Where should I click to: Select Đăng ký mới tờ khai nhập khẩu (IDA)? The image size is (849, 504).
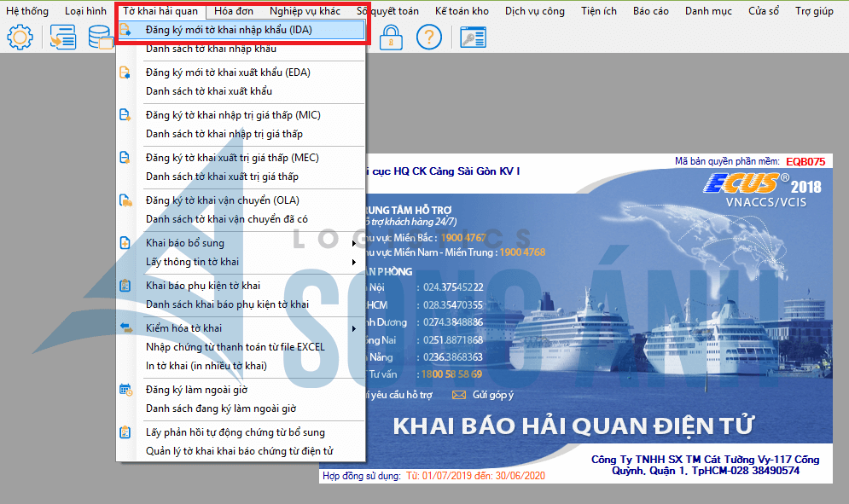click(x=229, y=31)
